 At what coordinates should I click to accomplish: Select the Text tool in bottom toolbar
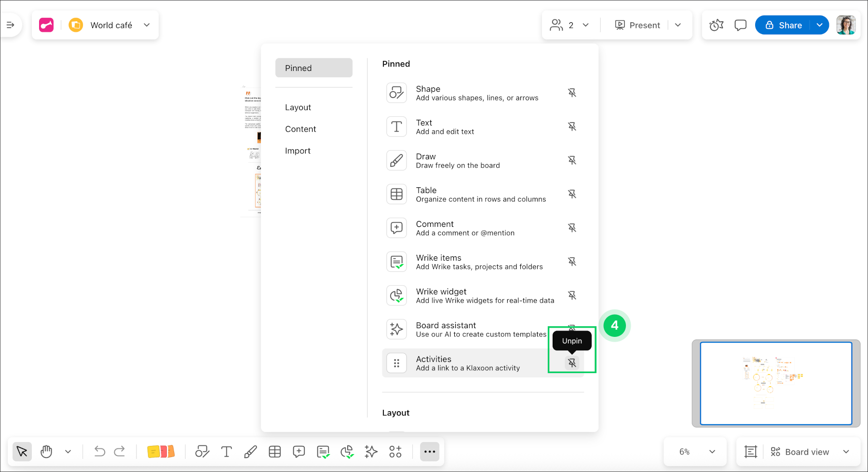[x=227, y=452]
